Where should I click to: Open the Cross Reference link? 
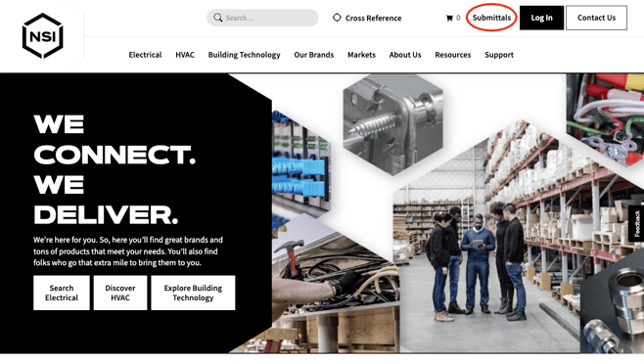(x=373, y=18)
